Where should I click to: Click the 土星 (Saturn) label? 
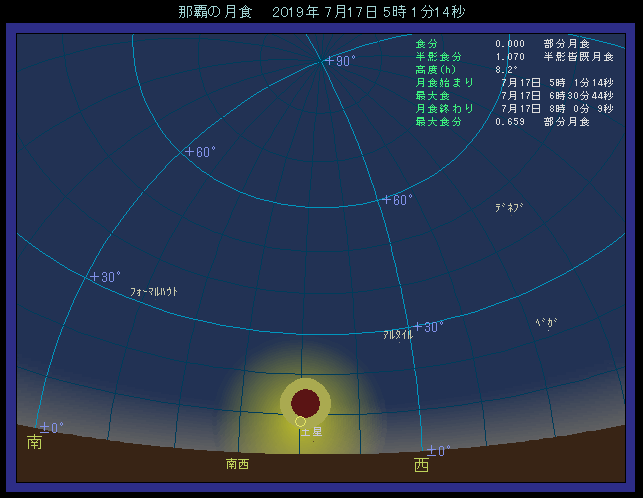312,432
